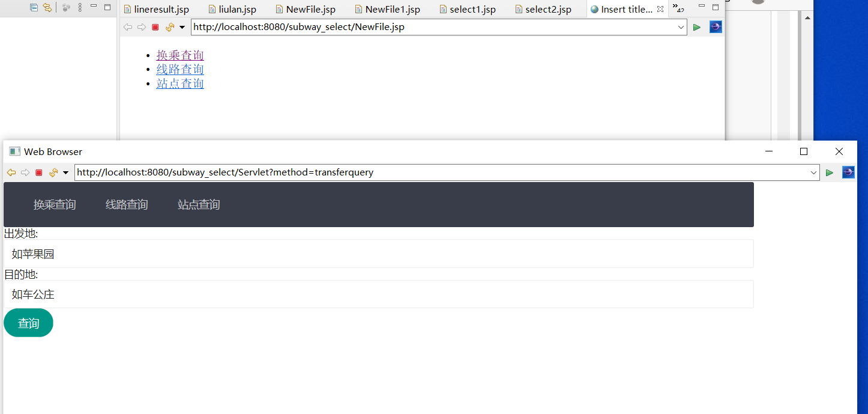Click the Eclipse busy indicator in the Web Browser window
Image resolution: width=868 pixels, height=414 pixels.
848,172
